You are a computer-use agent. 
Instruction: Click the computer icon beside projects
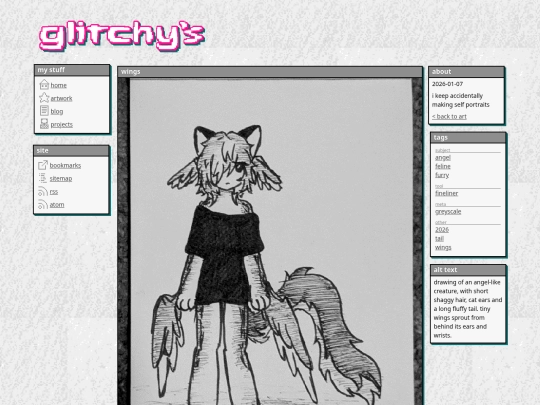tap(44, 124)
